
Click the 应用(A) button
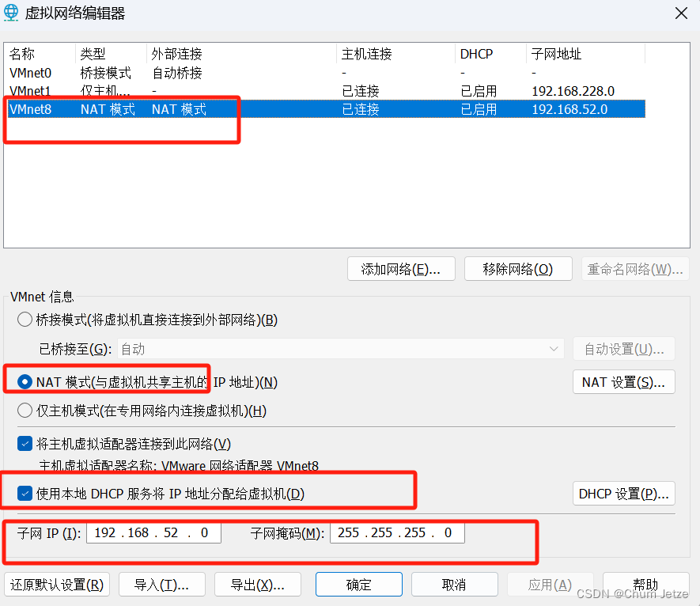pyautogui.click(x=550, y=585)
